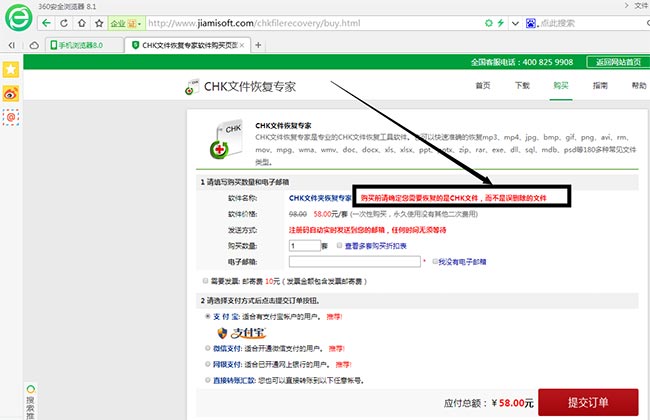Submit the order with 提交订单 button
The image size is (650, 420).
coord(588,402)
